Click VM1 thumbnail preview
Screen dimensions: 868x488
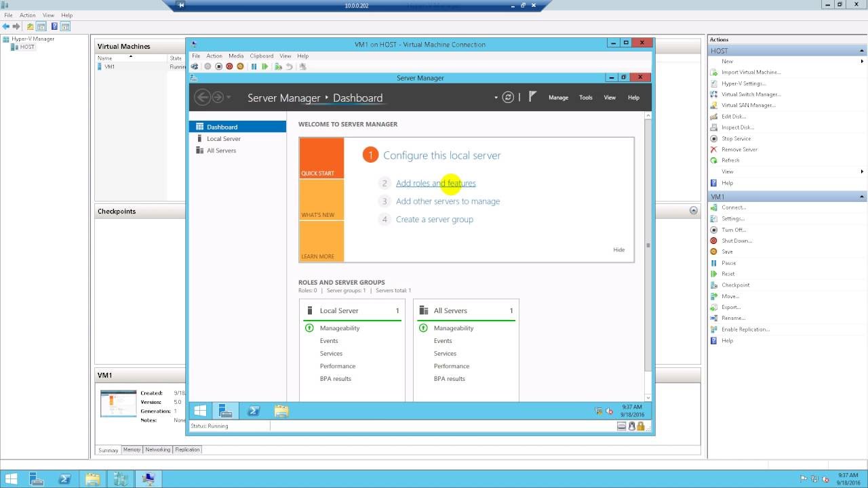119,403
